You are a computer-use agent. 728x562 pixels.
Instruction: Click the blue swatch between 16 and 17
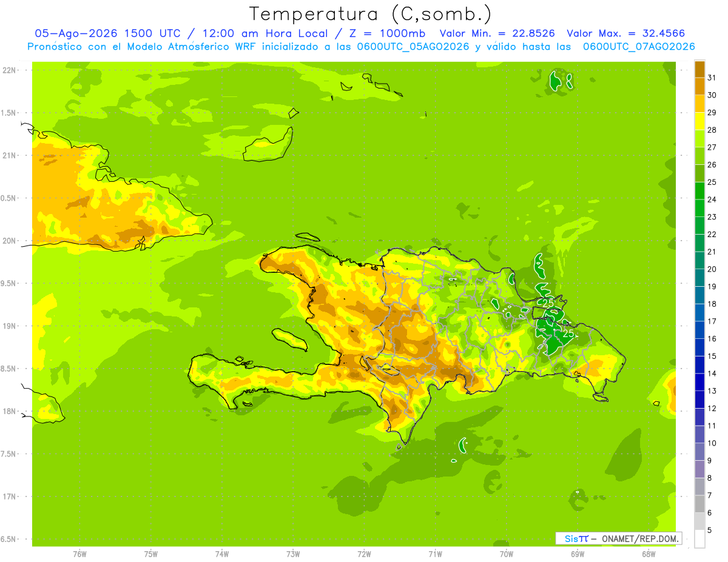699,330
